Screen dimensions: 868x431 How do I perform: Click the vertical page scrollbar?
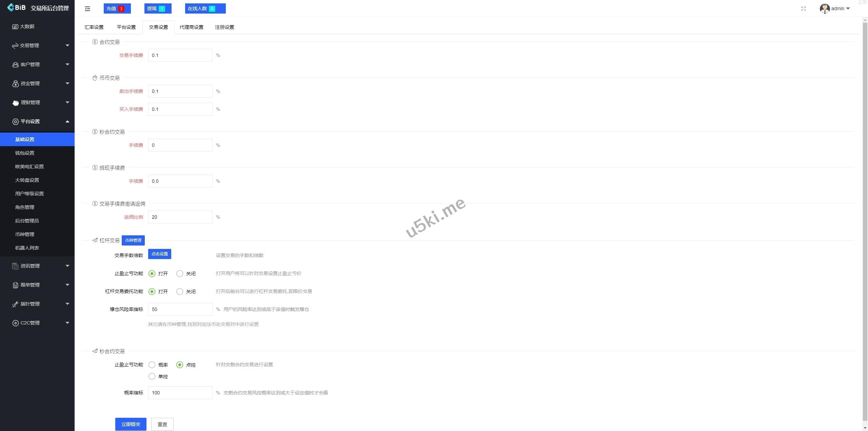tap(865, 220)
